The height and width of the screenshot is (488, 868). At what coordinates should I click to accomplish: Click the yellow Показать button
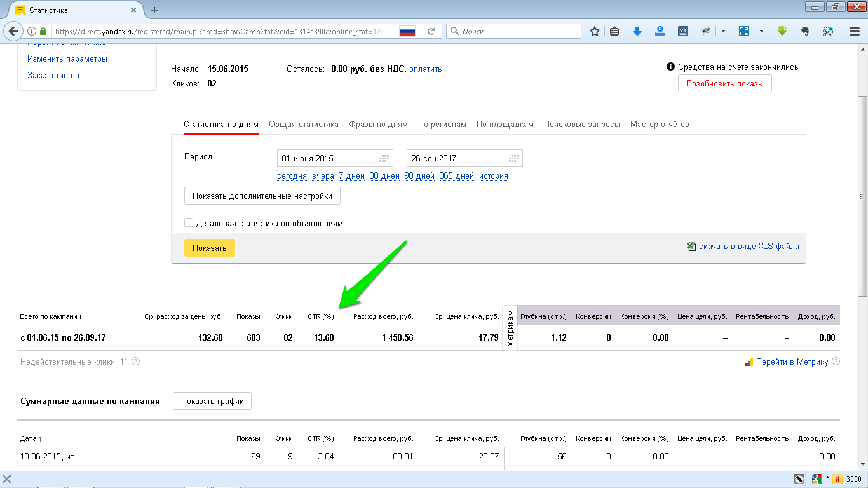[x=210, y=248]
